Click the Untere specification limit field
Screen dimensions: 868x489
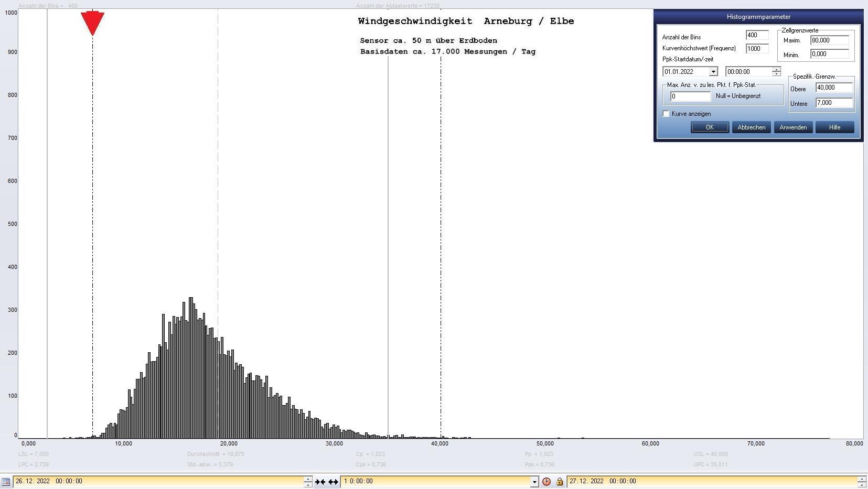[834, 103]
